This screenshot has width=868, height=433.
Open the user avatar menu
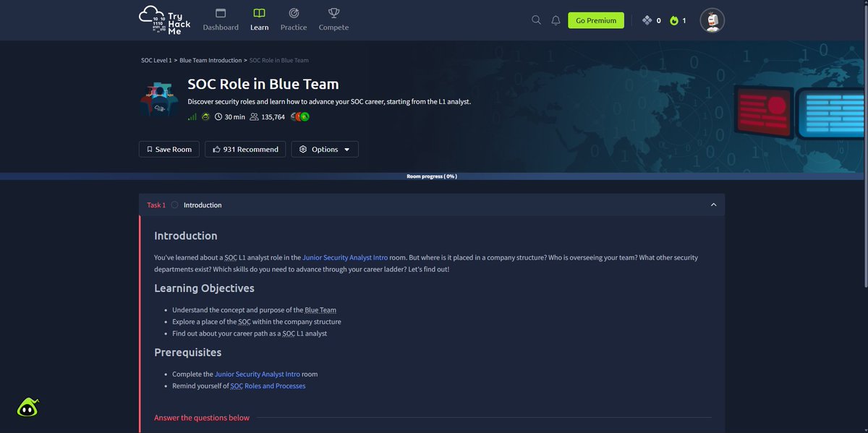(x=712, y=20)
